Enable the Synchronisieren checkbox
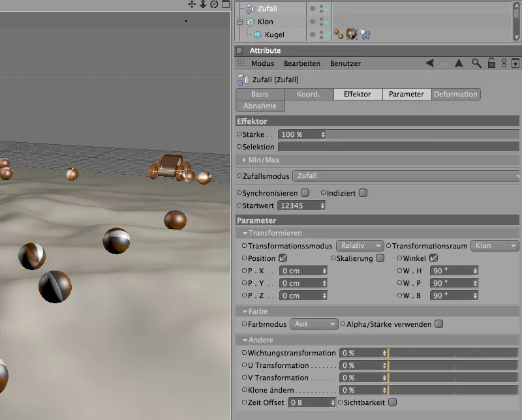 (x=305, y=193)
